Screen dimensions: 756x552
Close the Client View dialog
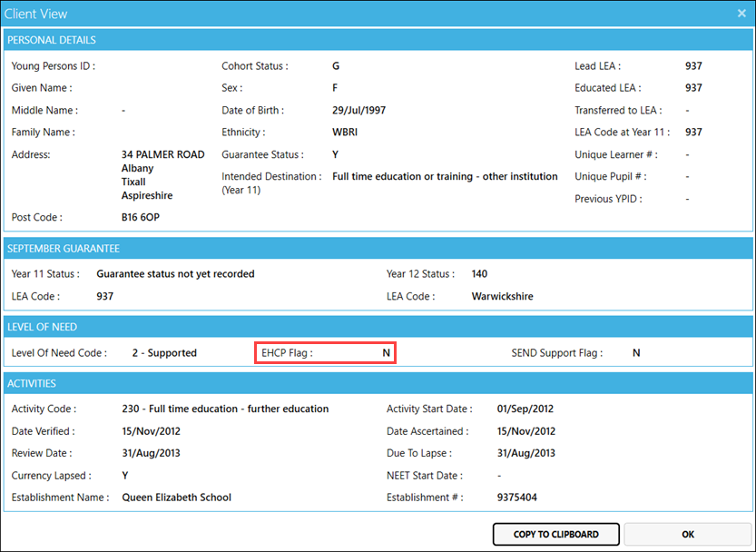741,14
